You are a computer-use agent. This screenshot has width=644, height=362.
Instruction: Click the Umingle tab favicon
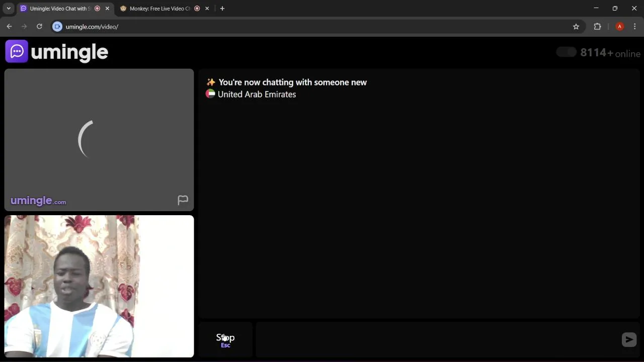(x=23, y=9)
